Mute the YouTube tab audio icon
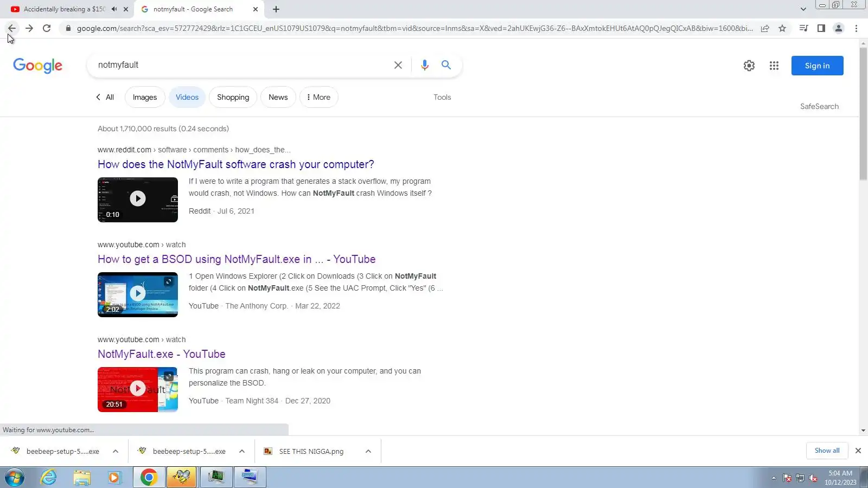 pos(114,9)
